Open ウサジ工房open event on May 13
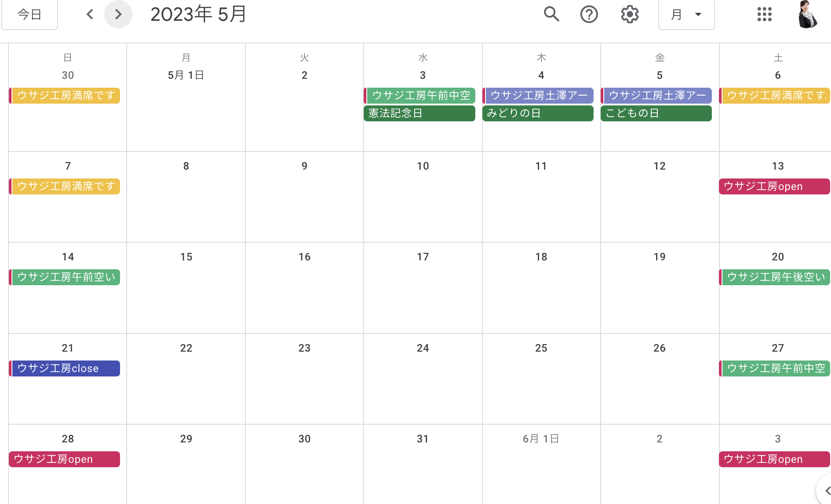 point(774,186)
